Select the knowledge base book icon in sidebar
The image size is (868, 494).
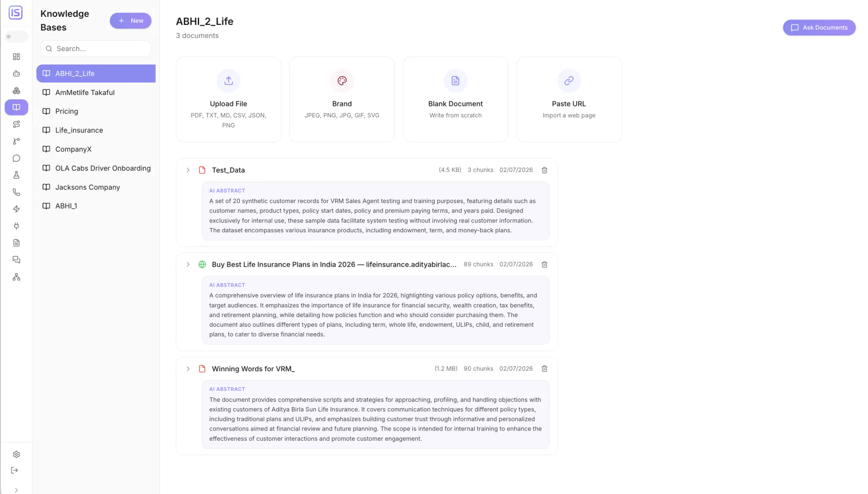pyautogui.click(x=16, y=107)
